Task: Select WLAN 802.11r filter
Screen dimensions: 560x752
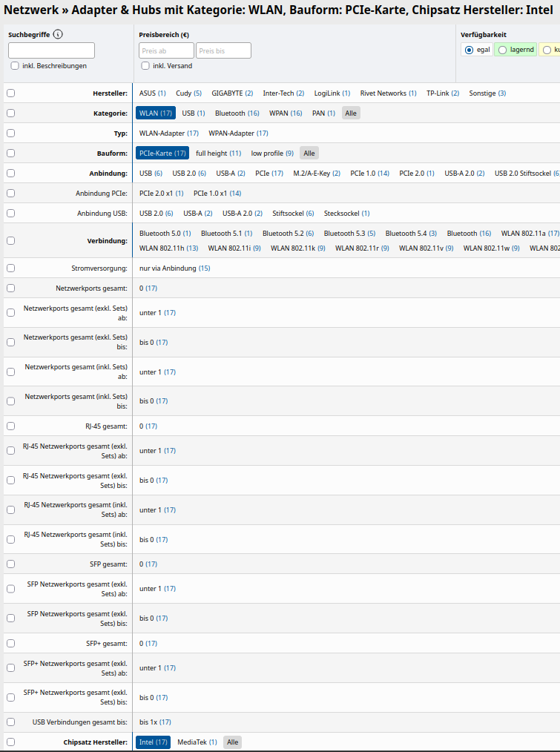Action: [x=362, y=248]
